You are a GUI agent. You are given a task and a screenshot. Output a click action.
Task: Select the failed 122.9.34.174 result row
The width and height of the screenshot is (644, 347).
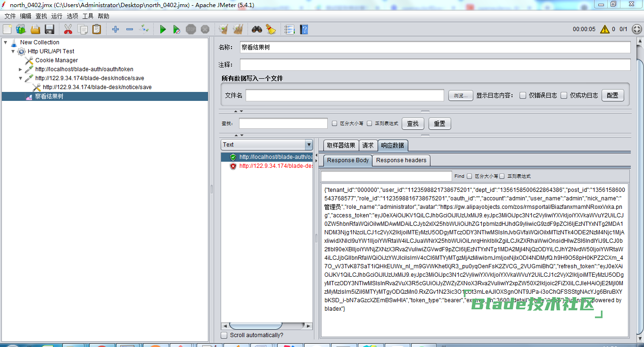(x=267, y=166)
